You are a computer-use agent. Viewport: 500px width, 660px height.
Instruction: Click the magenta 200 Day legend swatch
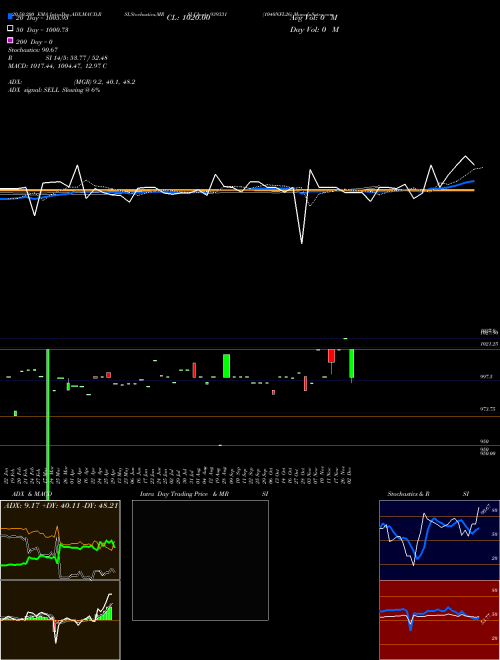tap(10, 40)
